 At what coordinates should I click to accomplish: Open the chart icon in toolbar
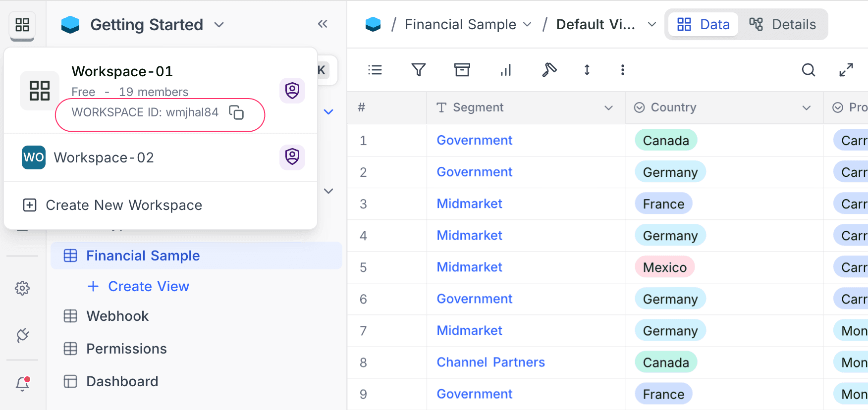(505, 70)
